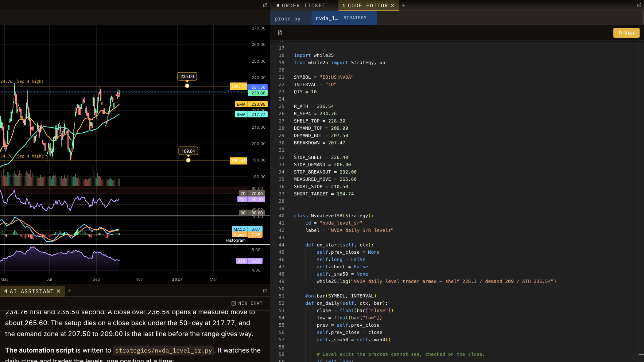Start a new chat

pyautogui.click(x=247, y=303)
